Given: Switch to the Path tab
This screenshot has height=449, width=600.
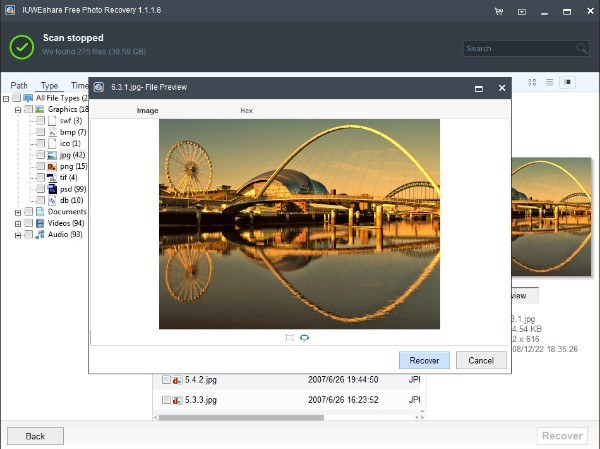Looking at the screenshot, I should pos(19,86).
